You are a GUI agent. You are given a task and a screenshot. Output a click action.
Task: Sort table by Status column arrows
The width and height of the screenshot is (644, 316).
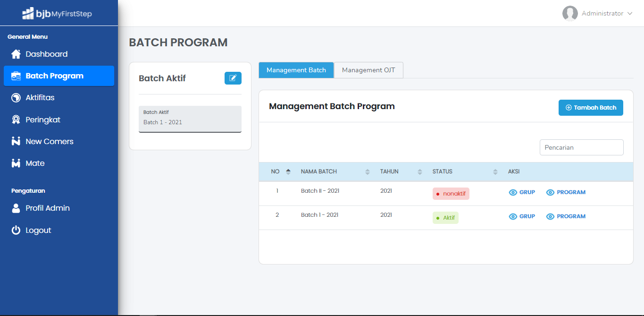[495, 172]
